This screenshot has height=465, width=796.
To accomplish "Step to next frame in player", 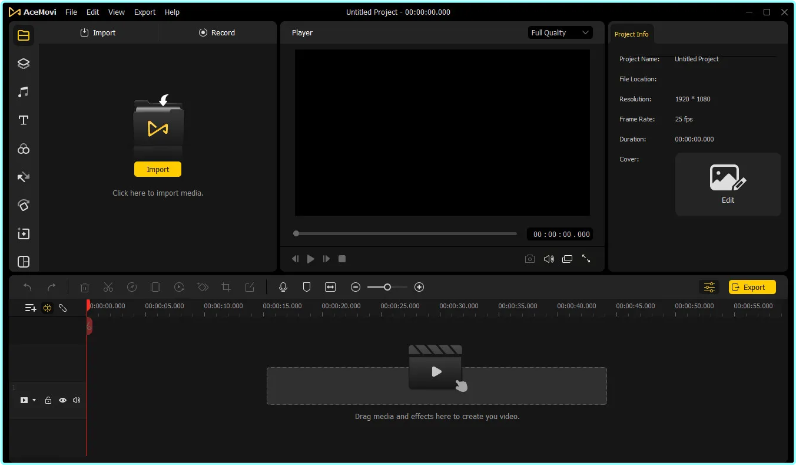I will tap(326, 259).
